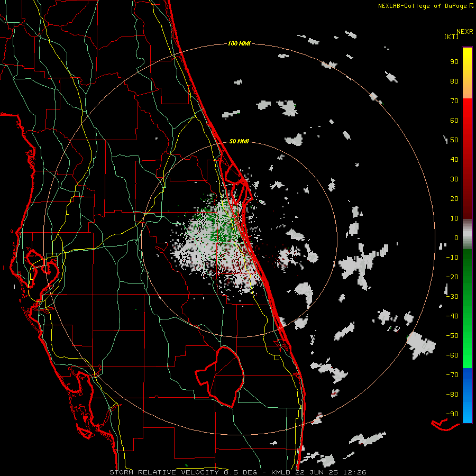Click the -10 value on velocity scale
The height and width of the screenshot is (476, 476).
(452, 258)
